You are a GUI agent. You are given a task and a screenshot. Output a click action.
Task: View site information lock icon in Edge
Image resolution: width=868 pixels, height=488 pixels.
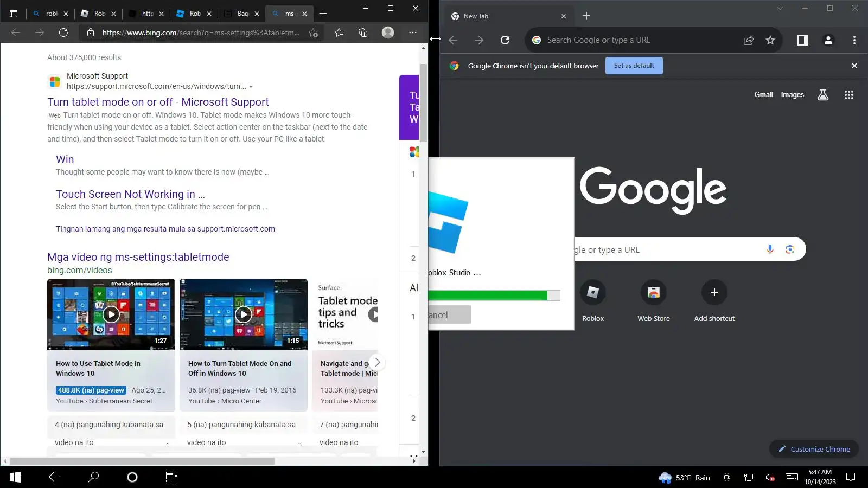pos(91,33)
